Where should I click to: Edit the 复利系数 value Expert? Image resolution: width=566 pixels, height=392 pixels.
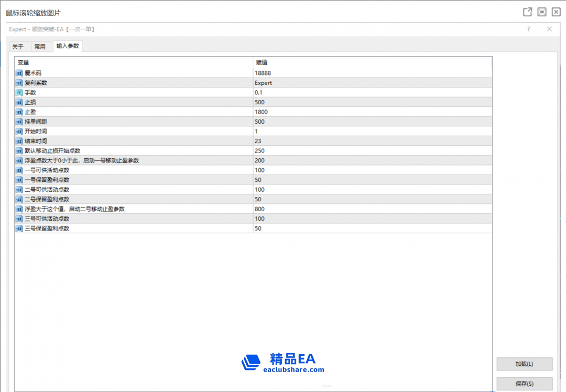[263, 83]
